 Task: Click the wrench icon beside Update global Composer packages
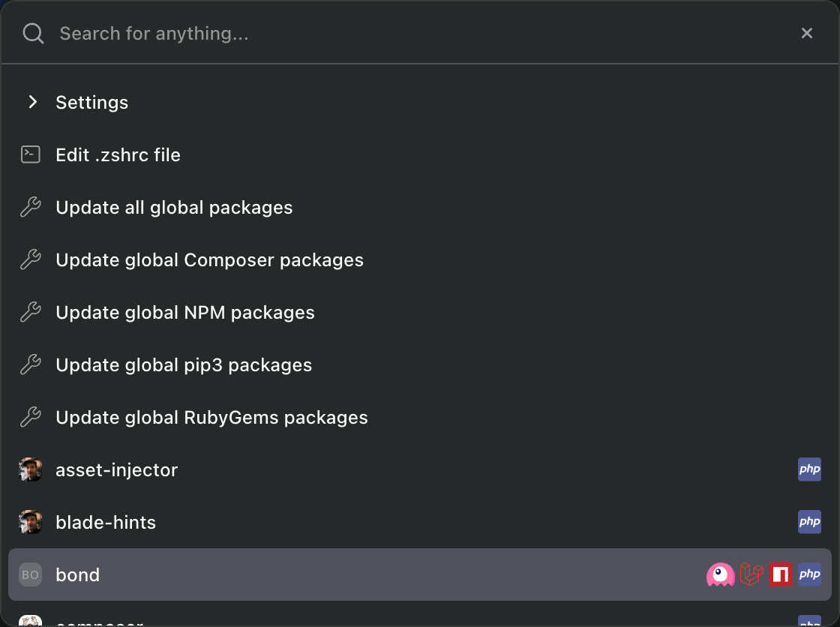tap(30, 259)
